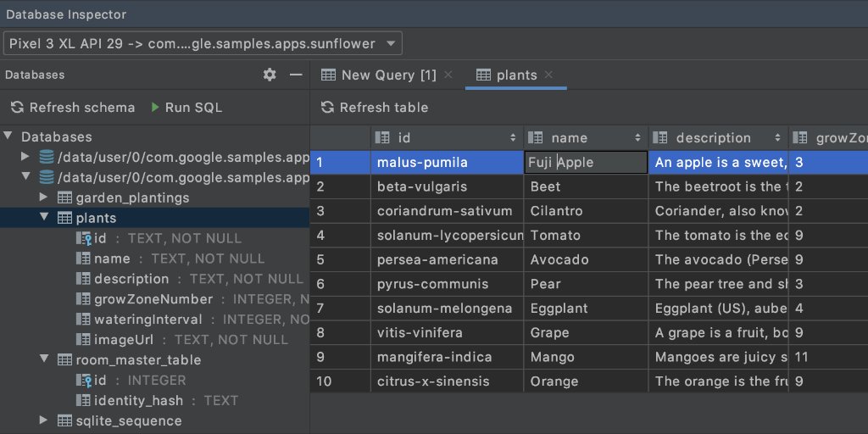The image size is (868, 434).
Task: Click the Cilantro name cell
Action: click(586, 211)
